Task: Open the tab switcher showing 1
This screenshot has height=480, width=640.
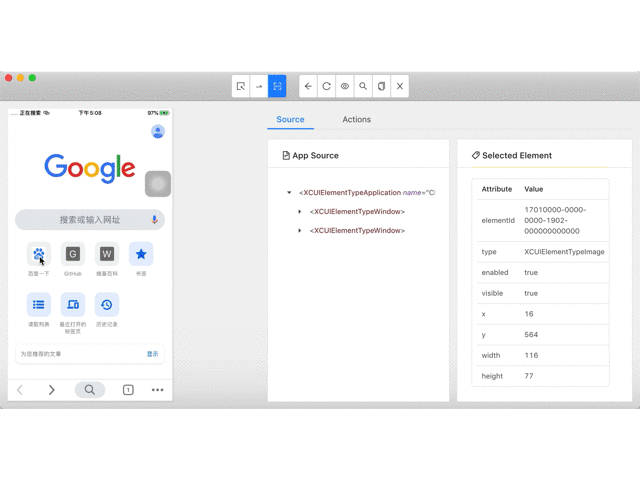Action: [x=128, y=390]
